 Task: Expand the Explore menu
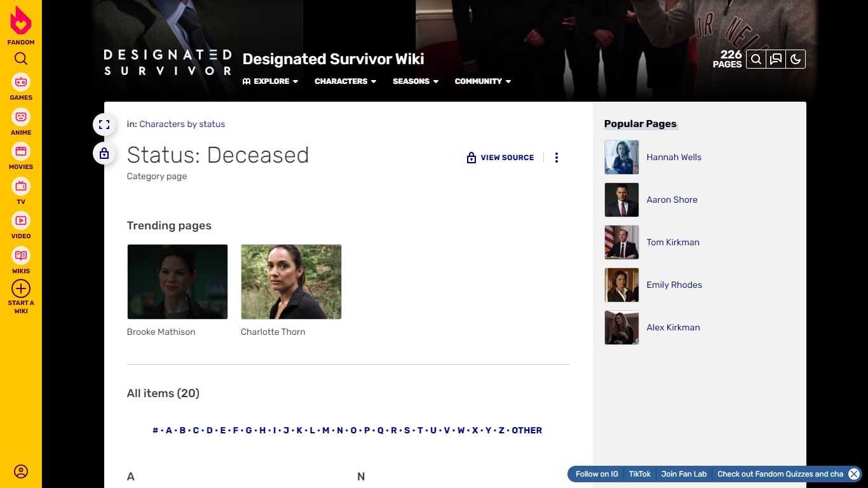coord(271,81)
